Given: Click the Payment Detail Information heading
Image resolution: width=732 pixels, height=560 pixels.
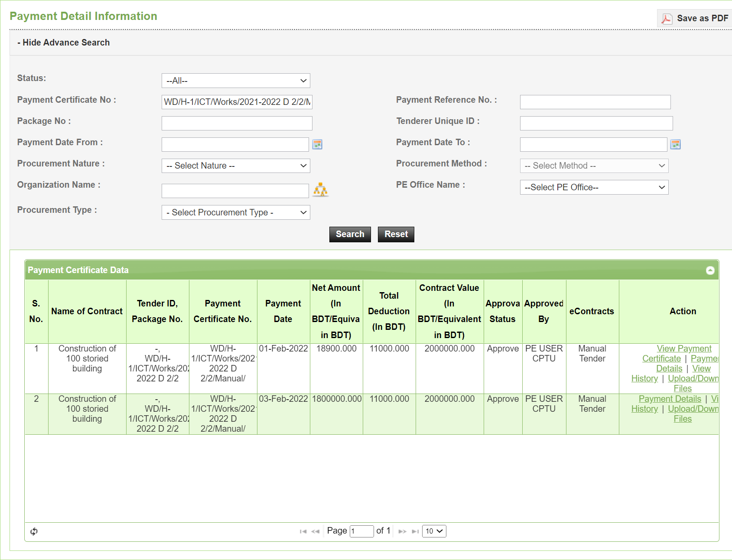Looking at the screenshot, I should click(x=83, y=16).
